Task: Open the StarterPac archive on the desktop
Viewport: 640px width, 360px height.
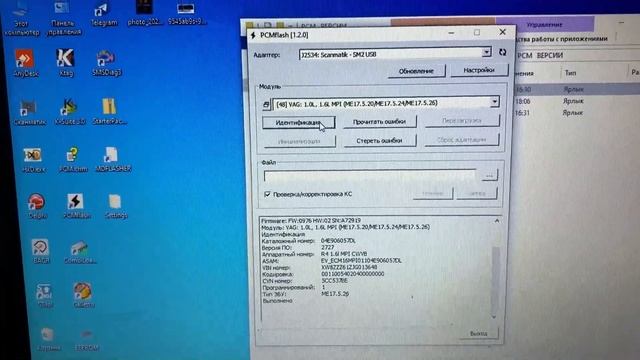Action: pyautogui.click(x=109, y=111)
